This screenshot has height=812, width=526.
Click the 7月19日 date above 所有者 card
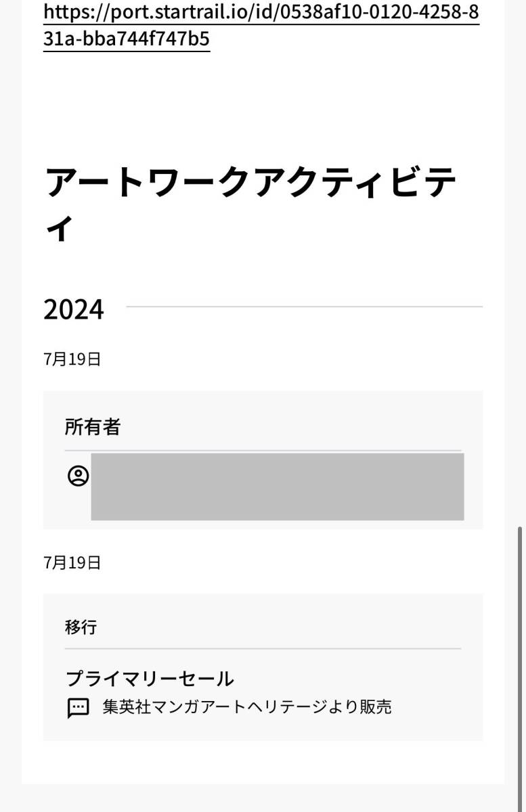coord(72,359)
